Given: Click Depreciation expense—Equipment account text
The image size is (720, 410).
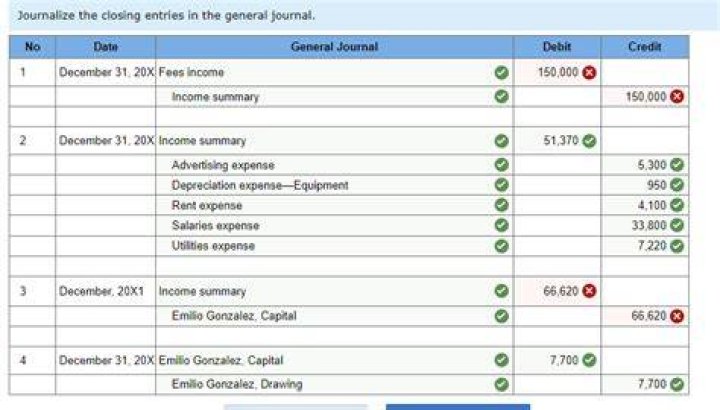Looking at the screenshot, I should pos(260,185).
